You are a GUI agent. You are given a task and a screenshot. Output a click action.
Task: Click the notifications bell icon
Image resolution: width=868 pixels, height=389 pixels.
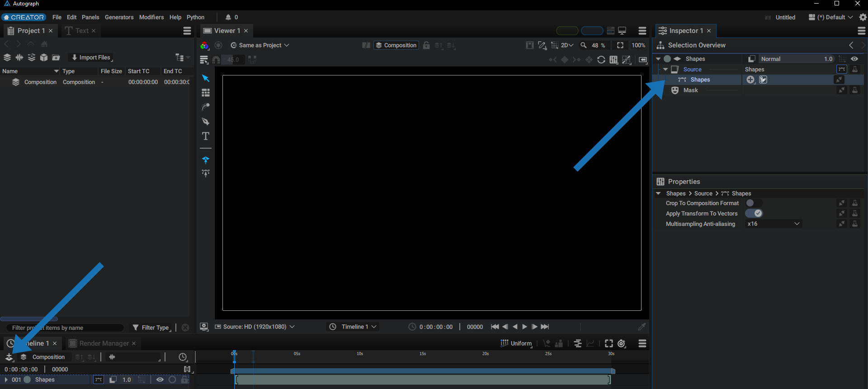[x=228, y=17]
